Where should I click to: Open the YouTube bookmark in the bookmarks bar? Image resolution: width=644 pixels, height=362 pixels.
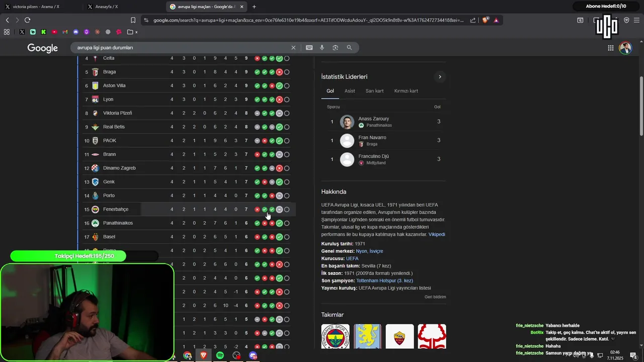(54, 32)
